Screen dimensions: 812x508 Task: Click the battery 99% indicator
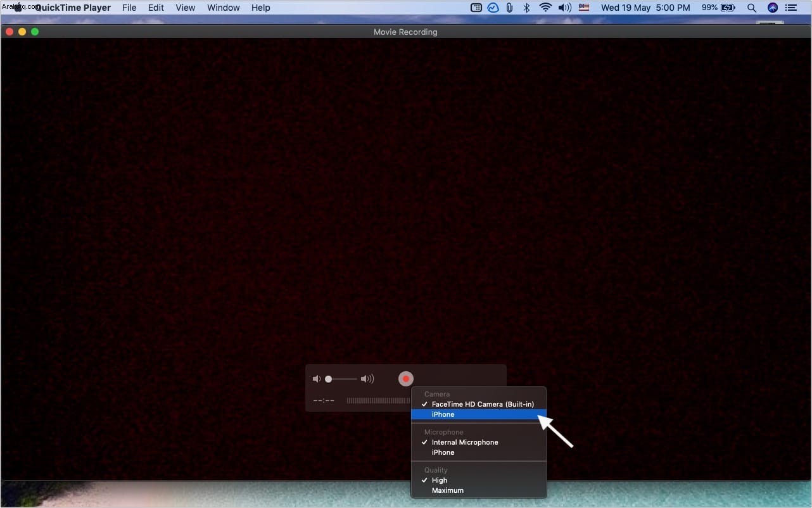718,8
